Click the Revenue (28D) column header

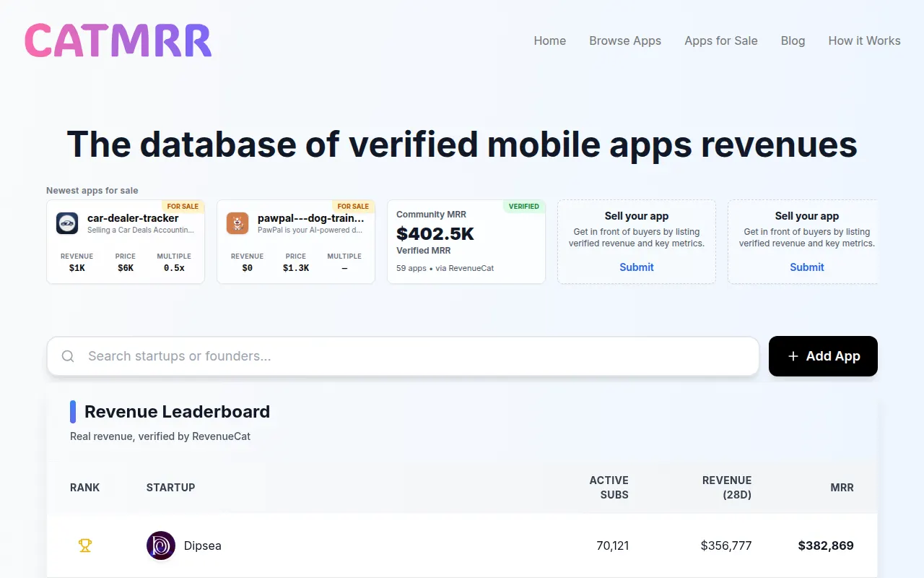click(727, 488)
